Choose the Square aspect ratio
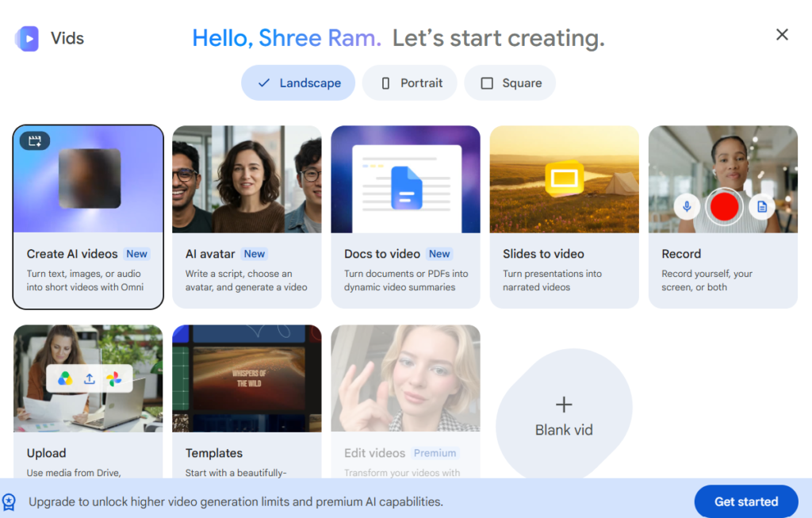The width and height of the screenshot is (812, 518). [510, 82]
